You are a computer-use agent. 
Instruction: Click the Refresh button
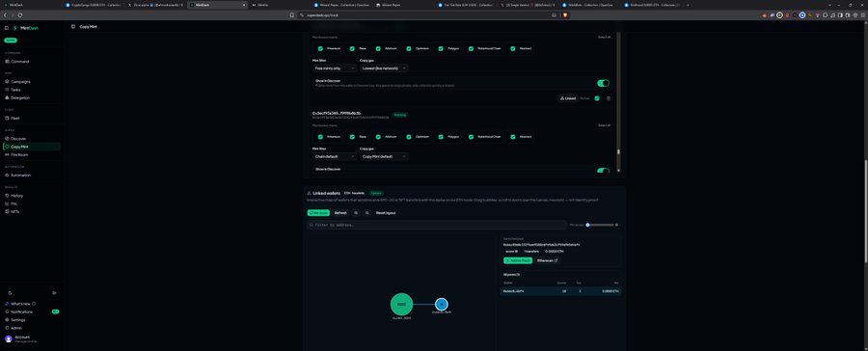point(340,212)
